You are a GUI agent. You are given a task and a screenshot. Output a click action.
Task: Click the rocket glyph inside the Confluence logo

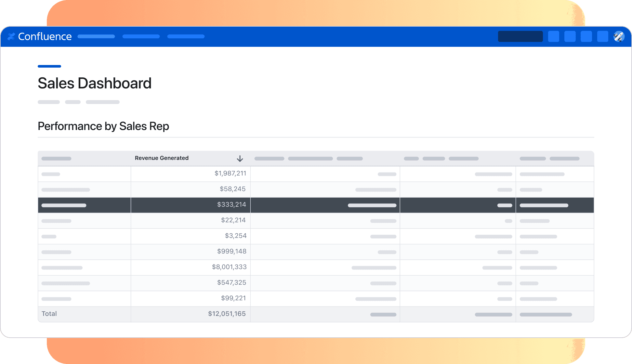click(x=12, y=36)
